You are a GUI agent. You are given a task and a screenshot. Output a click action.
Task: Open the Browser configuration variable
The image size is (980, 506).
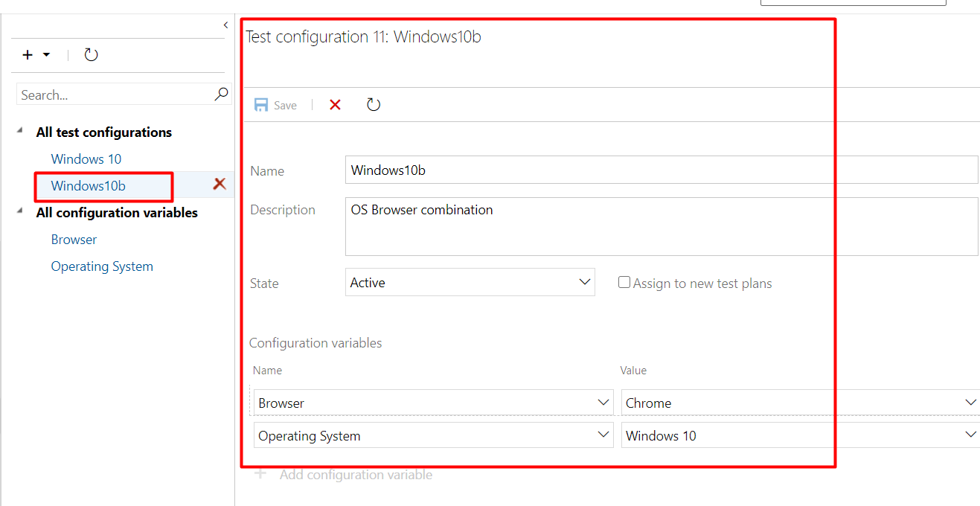click(x=74, y=240)
